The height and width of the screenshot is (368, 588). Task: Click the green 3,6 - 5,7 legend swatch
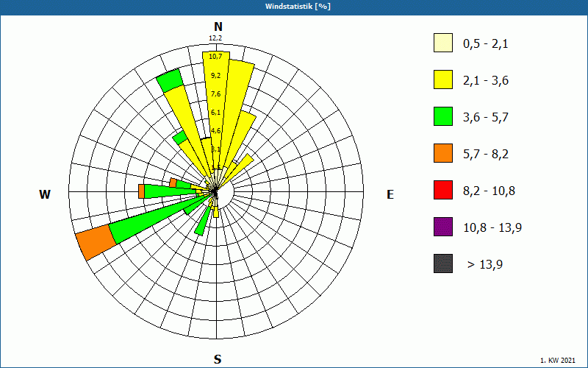[x=443, y=116]
